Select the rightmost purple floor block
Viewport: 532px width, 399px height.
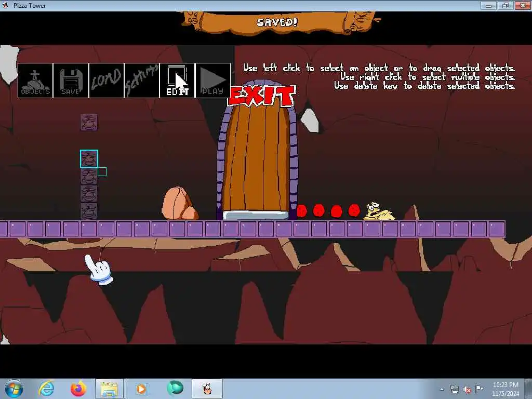point(496,229)
